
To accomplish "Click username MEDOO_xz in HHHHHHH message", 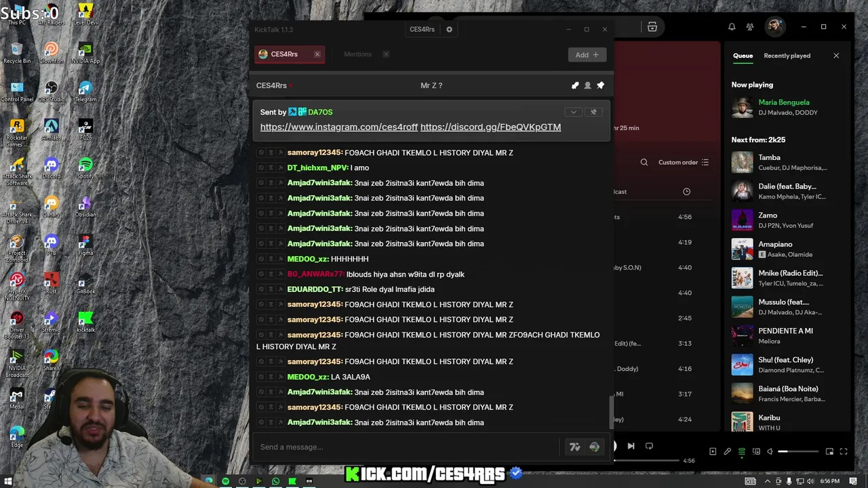I will [308, 259].
